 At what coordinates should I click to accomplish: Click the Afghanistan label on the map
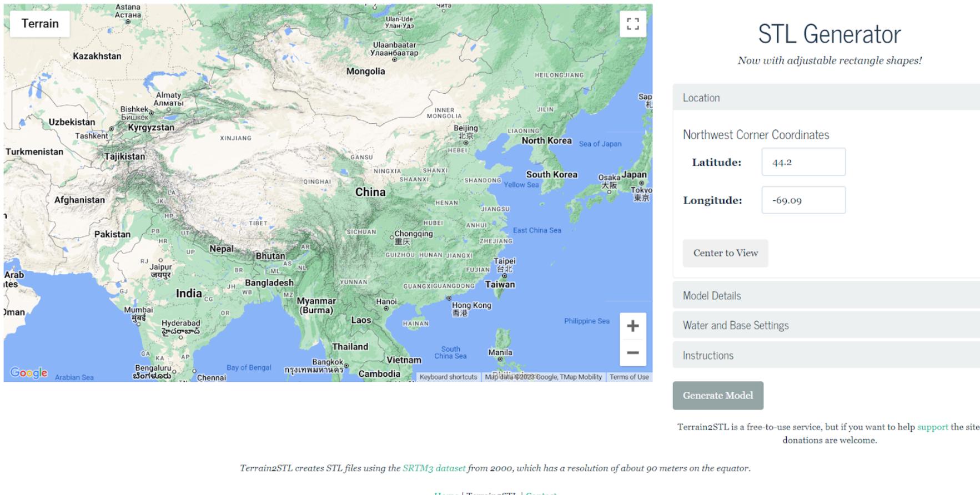[x=79, y=200]
